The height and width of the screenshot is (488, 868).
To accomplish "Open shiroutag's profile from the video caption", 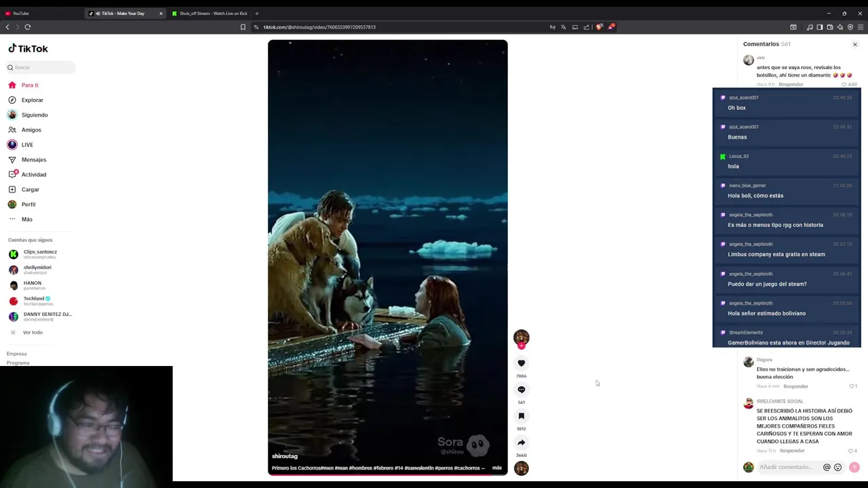I will coord(285,456).
